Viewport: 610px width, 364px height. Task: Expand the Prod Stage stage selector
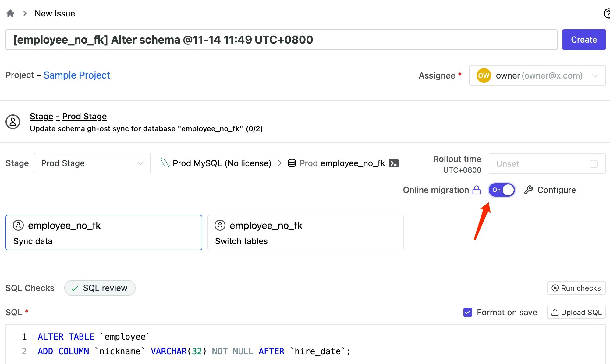pyautogui.click(x=92, y=163)
